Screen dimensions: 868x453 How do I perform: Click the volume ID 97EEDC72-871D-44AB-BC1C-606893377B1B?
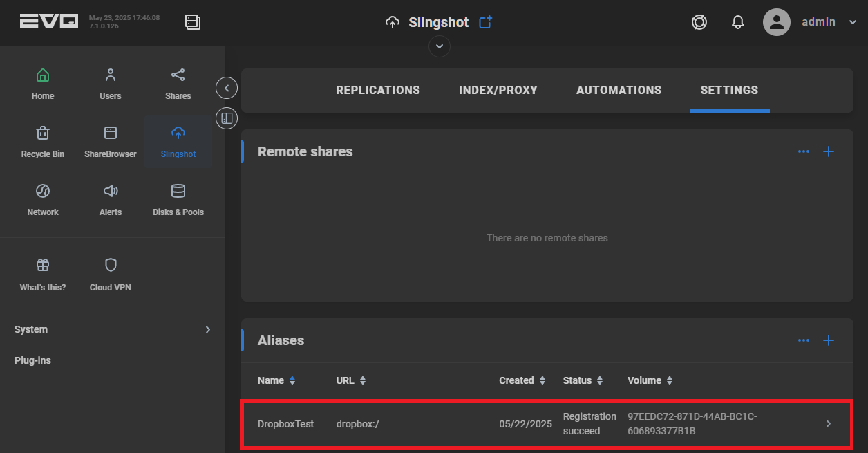692,423
